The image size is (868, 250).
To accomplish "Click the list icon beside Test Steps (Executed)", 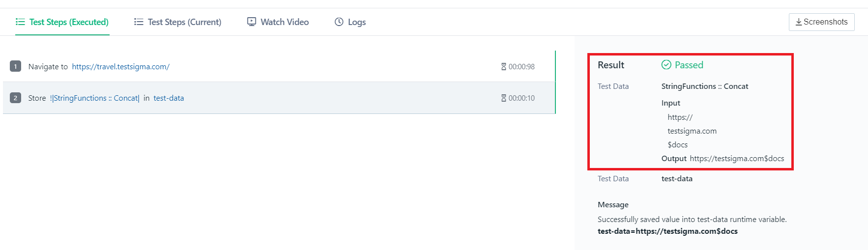I will 20,22.
